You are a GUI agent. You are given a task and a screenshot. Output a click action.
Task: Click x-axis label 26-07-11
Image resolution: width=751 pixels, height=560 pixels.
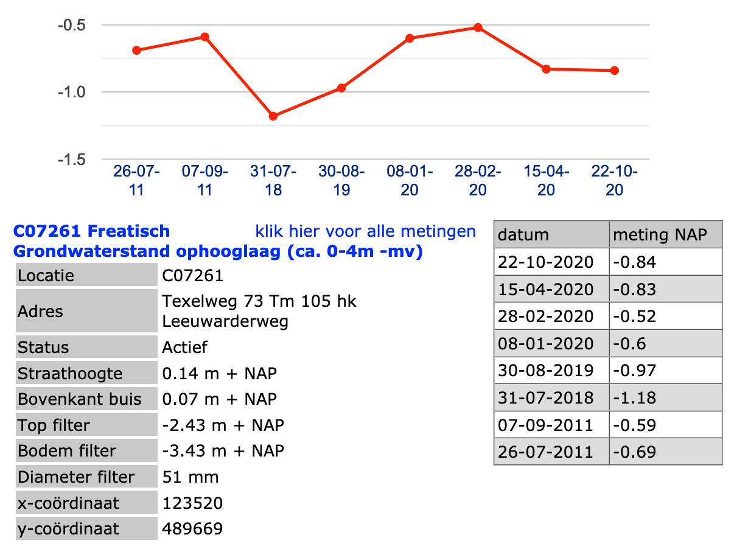click(136, 181)
